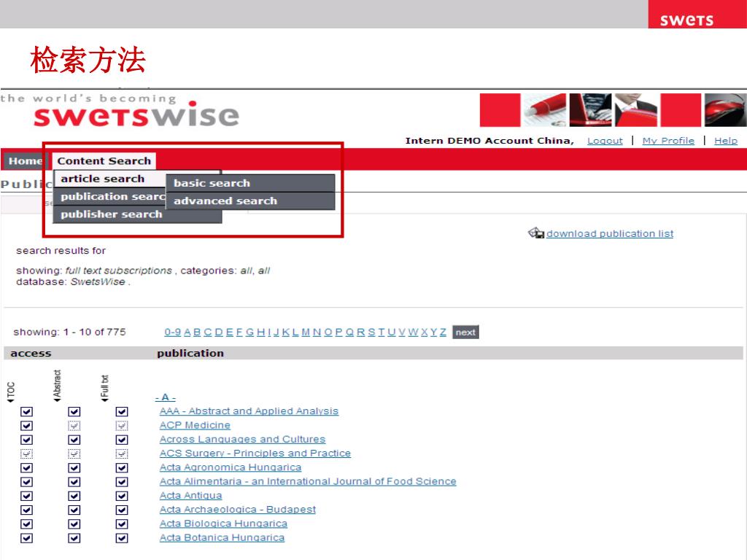Toggle Full txt checkbox for Acta Biologica Hungarica
The image size is (747, 560).
(x=122, y=524)
